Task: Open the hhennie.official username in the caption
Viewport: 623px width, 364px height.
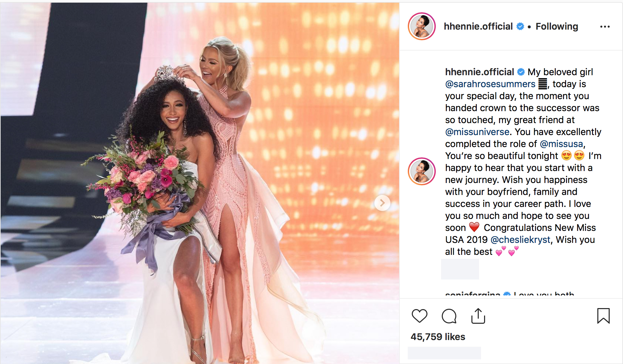Action: click(479, 72)
